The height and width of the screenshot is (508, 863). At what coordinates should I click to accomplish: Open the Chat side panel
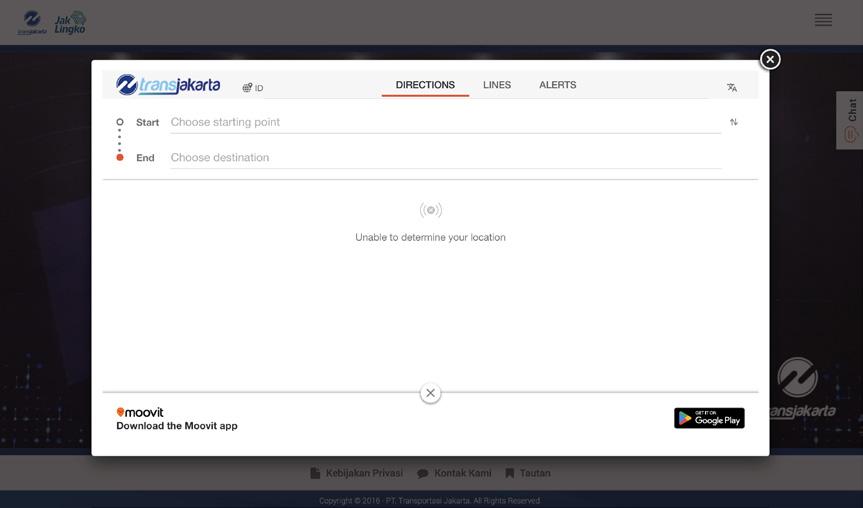(x=849, y=120)
